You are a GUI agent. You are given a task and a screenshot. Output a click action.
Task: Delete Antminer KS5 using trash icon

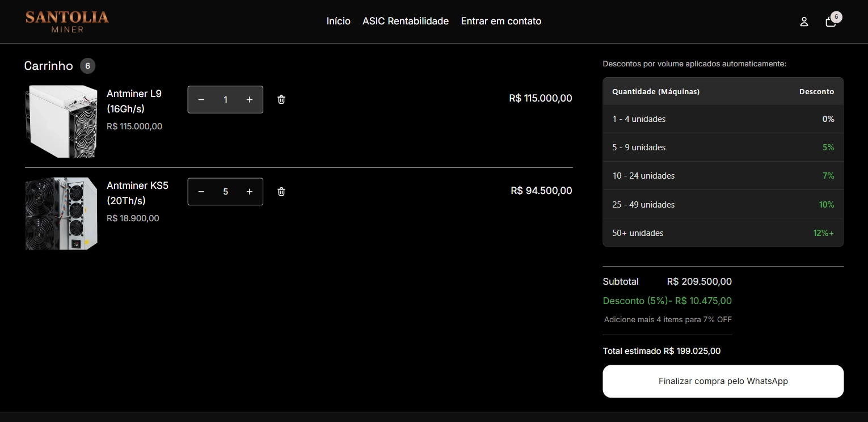(281, 192)
